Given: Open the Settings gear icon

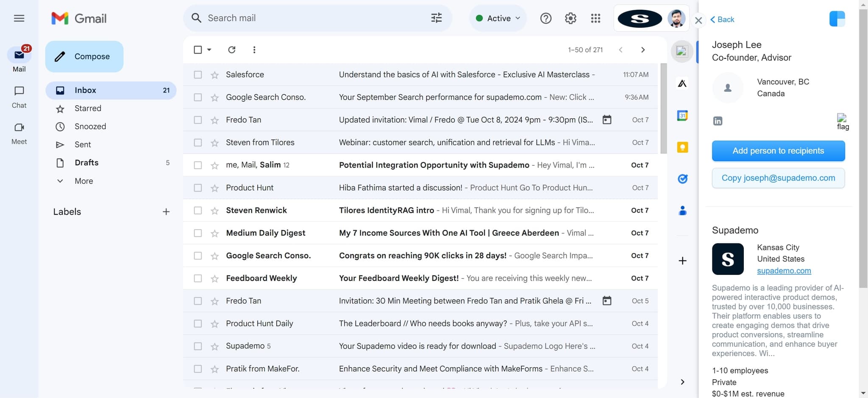Looking at the screenshot, I should (x=570, y=18).
